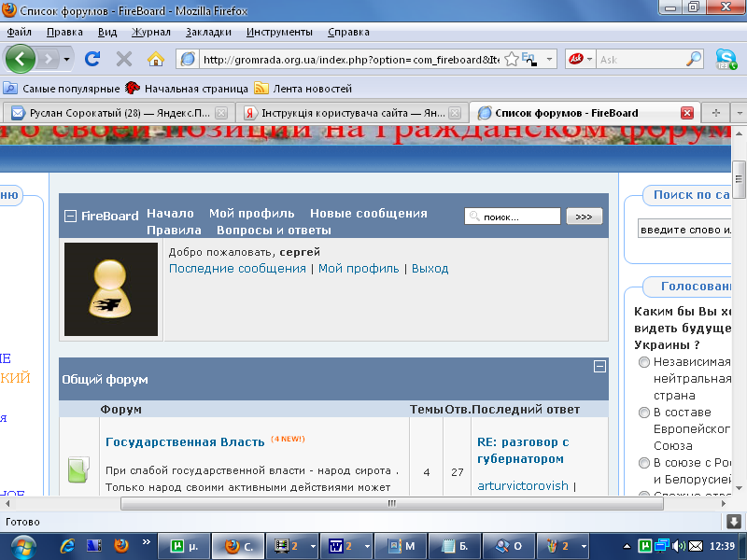
Task: Click the download arrow icon in the status bar
Action: click(x=734, y=522)
